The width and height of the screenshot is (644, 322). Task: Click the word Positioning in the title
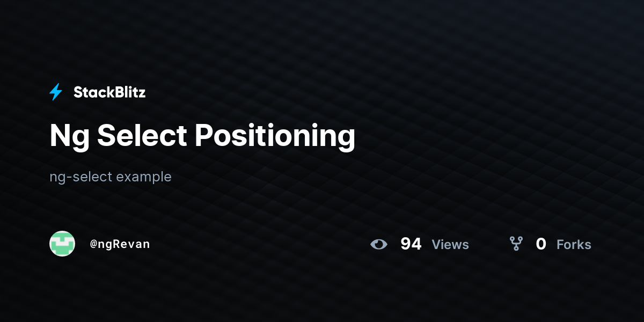pos(275,137)
